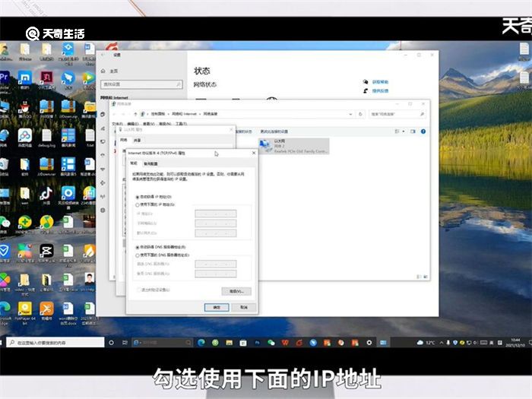Select the 以太网 Ethernet adapter item

(294, 146)
